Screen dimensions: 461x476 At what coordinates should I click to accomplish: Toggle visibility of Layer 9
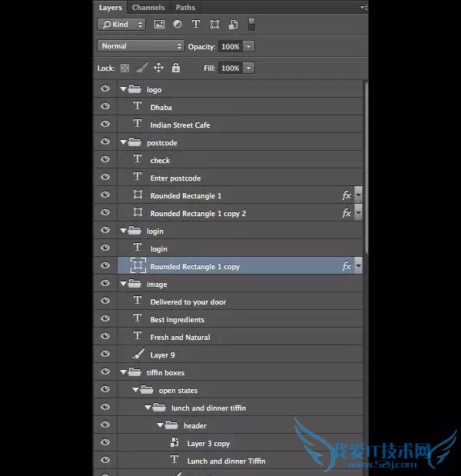point(105,354)
